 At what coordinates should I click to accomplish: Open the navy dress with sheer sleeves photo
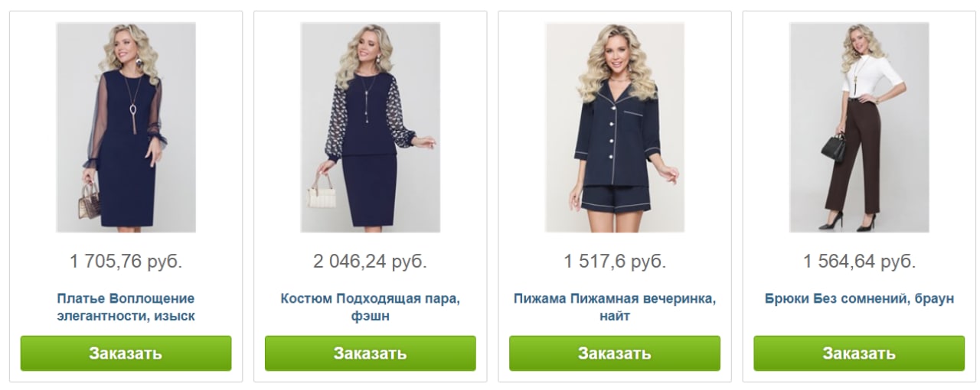point(126,127)
